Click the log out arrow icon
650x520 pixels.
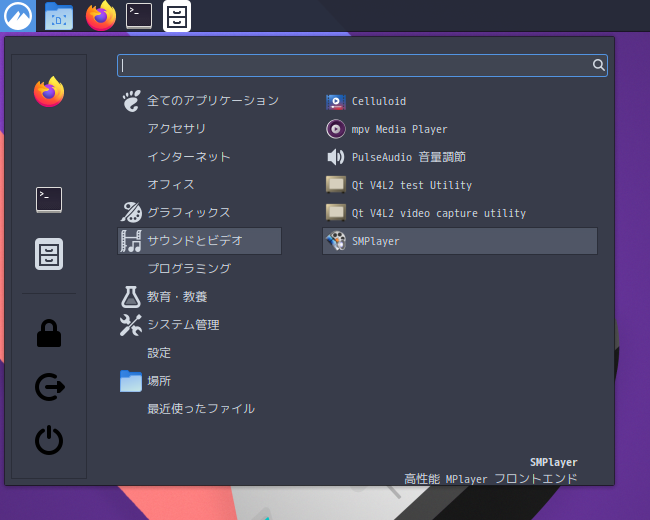tap(50, 387)
